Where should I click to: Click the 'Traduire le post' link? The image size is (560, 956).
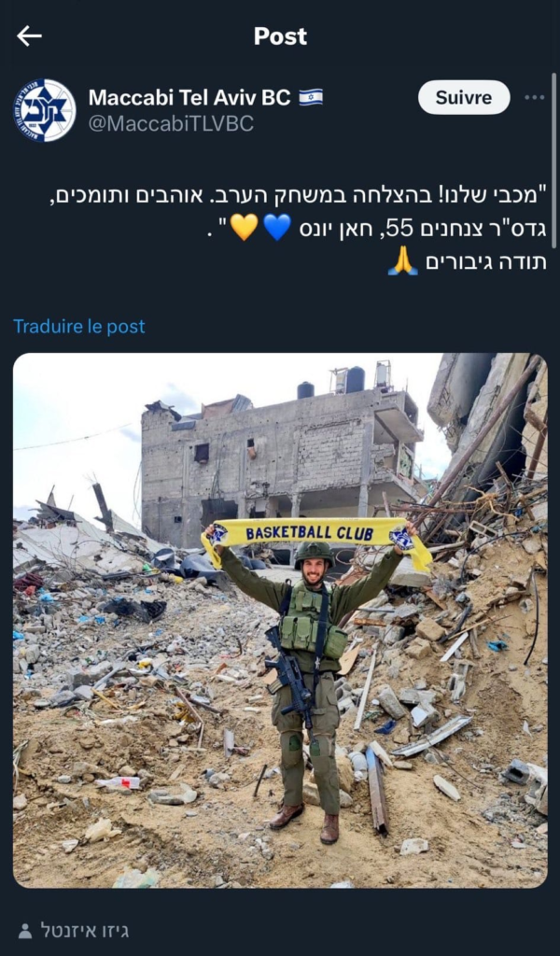point(79,326)
